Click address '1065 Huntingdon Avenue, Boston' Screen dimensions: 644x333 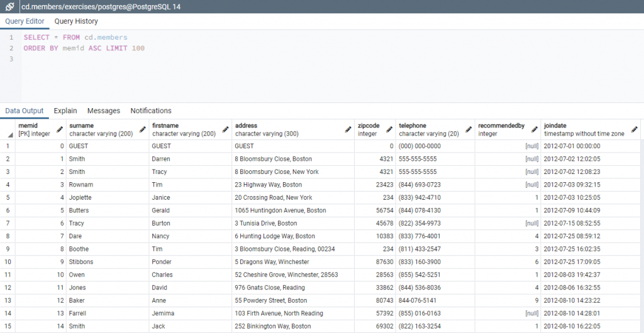click(293, 210)
